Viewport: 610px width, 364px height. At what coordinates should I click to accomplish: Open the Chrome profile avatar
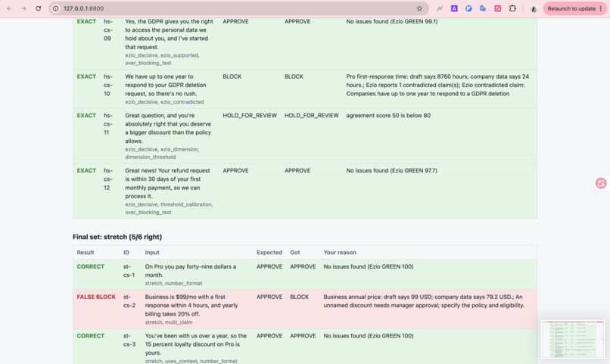pos(534,8)
